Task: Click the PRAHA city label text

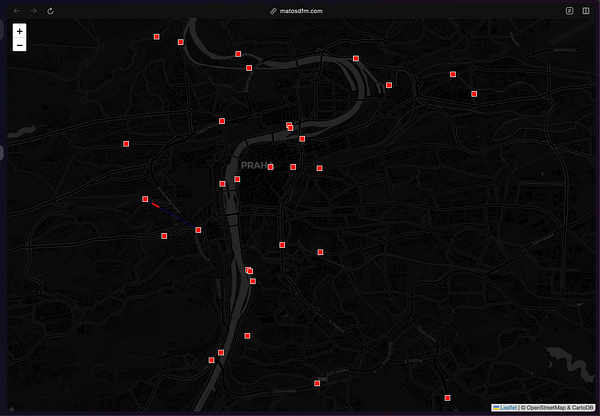Action: click(x=256, y=166)
